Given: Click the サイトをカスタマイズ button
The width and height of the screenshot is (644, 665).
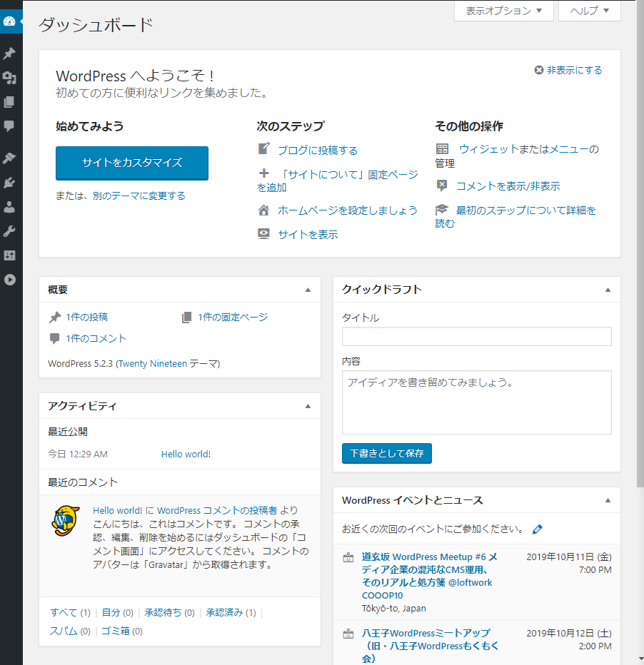Looking at the screenshot, I should click(x=132, y=163).
